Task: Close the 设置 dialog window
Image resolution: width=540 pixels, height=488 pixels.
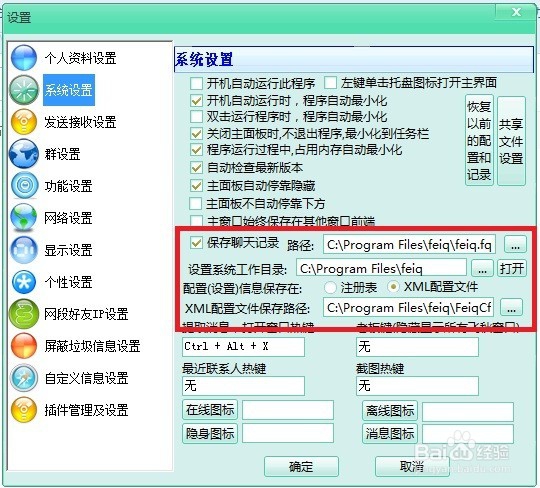Action: (x=516, y=12)
